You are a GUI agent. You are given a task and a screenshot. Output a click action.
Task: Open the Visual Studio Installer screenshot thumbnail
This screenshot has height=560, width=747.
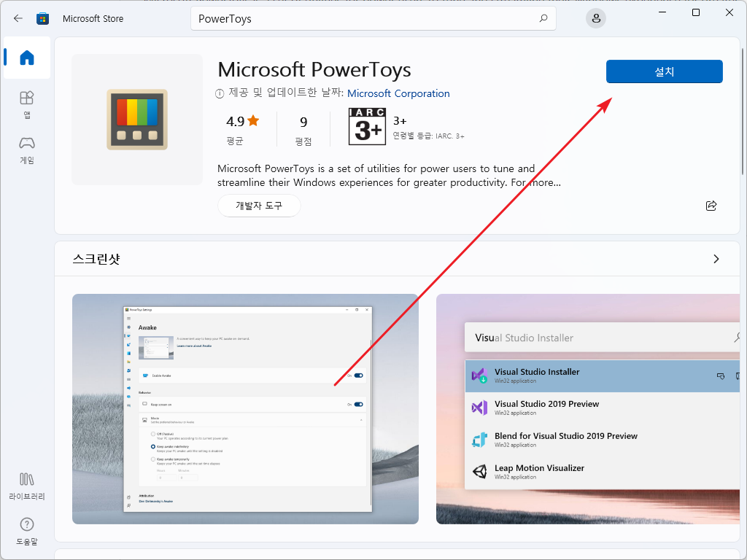point(588,409)
